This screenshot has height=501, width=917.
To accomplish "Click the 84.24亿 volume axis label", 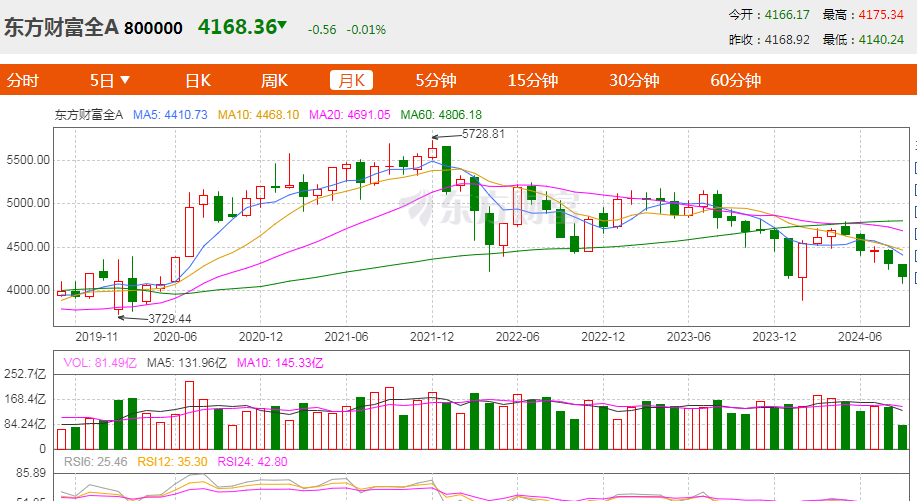I will pos(25,424).
